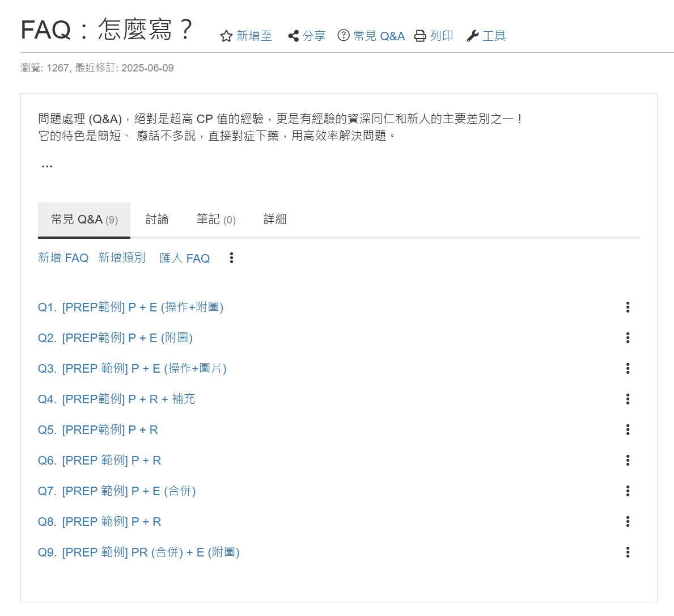Click the 列印 header link text
Screen dimensions: 674x616
442,36
